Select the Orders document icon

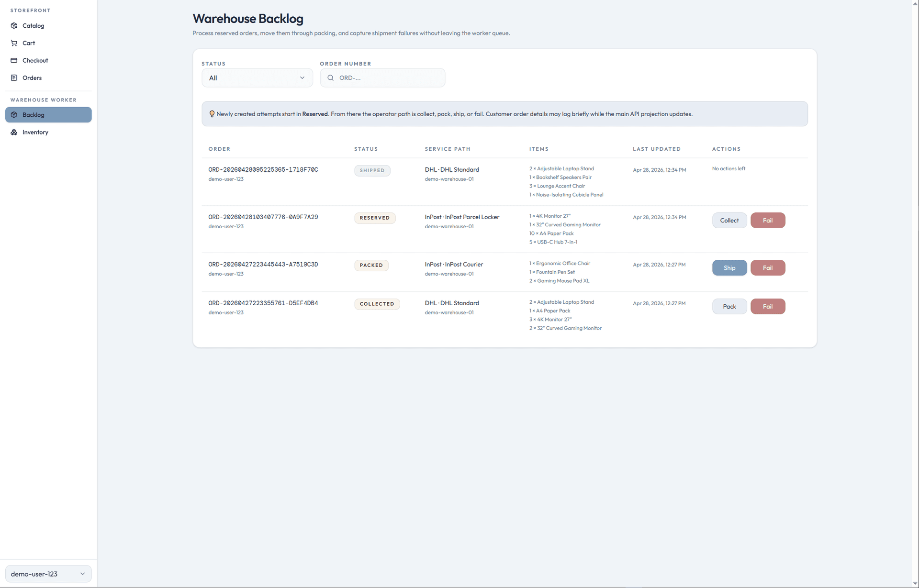click(14, 78)
